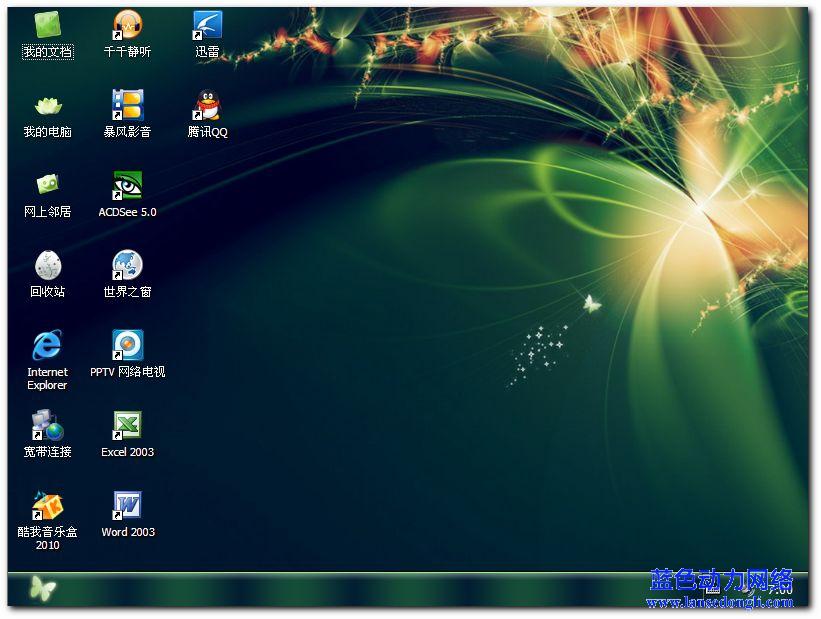
Task: Select the 回收站 recycle bin icon
Action: point(47,265)
